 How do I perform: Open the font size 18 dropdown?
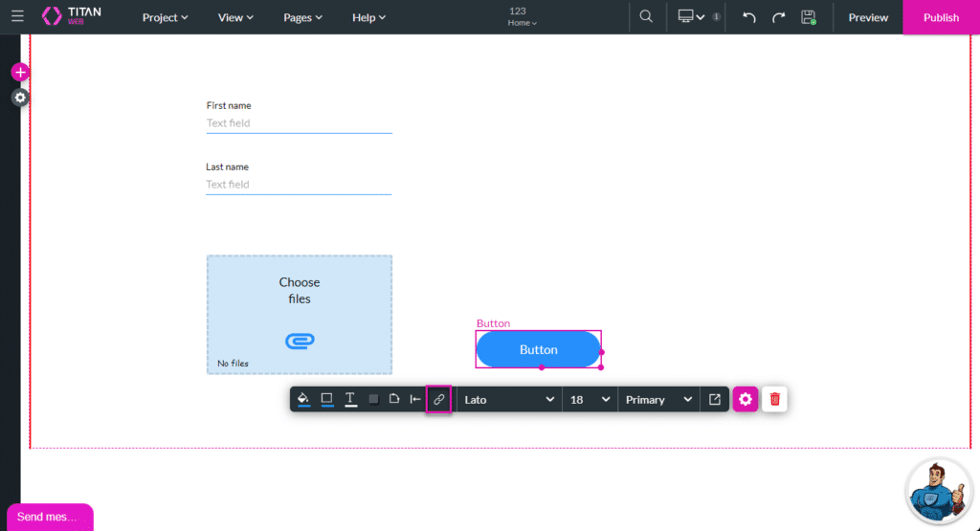coord(590,399)
